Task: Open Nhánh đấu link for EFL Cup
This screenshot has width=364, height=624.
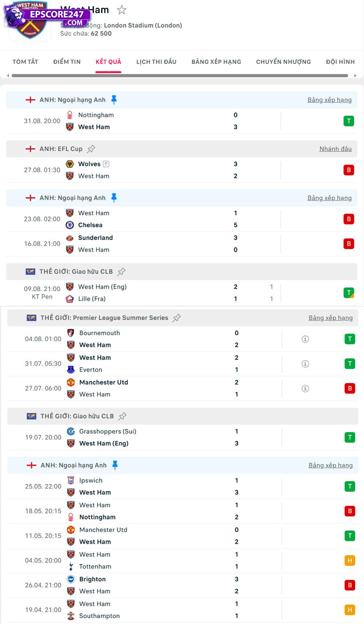Action: 335,149
